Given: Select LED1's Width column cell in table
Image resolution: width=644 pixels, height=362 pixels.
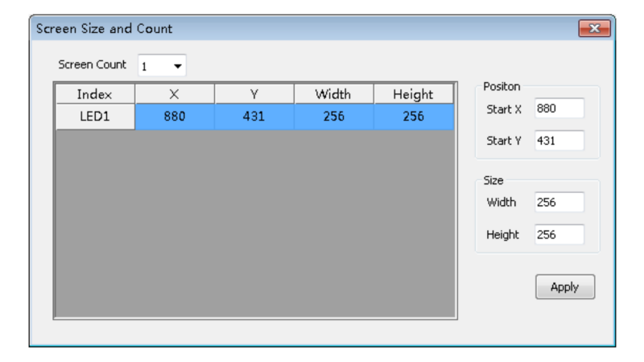Looking at the screenshot, I should tap(333, 116).
